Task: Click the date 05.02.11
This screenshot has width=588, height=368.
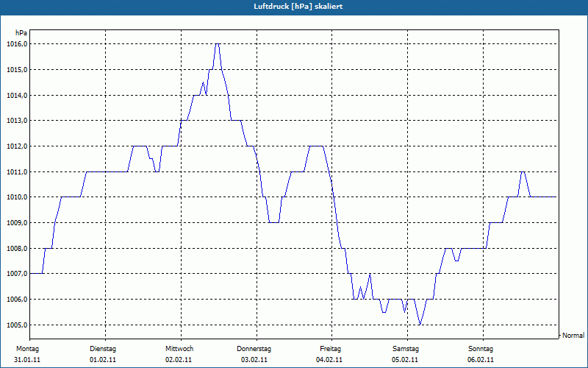Action: click(x=405, y=360)
